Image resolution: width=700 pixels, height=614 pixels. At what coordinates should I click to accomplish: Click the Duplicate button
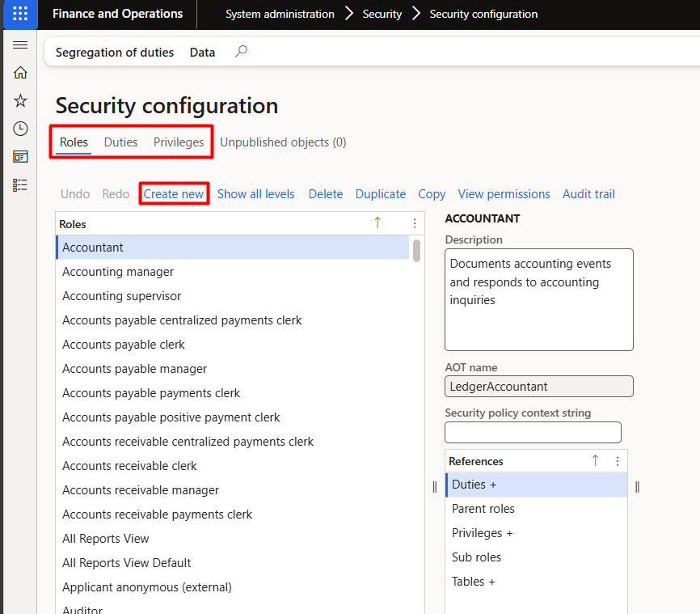tap(381, 194)
